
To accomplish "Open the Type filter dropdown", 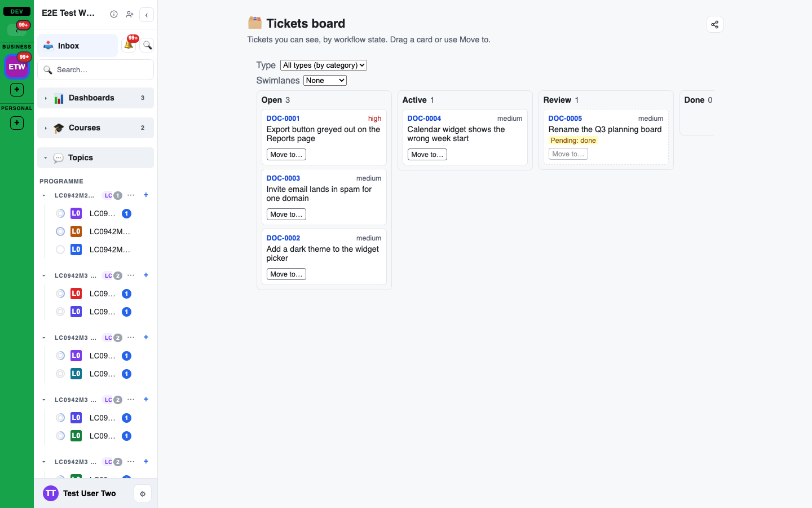I will tap(324, 65).
